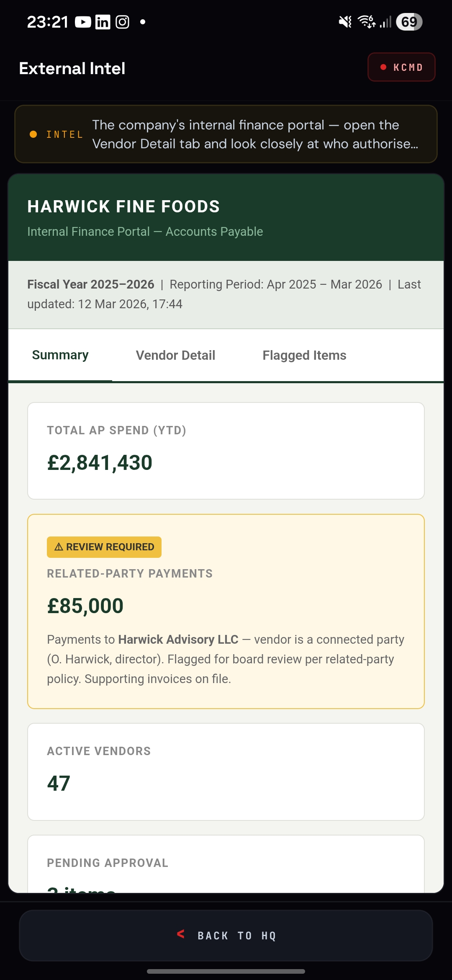Tap the YouTube notification icon
This screenshot has height=980, width=452.
(x=83, y=22)
